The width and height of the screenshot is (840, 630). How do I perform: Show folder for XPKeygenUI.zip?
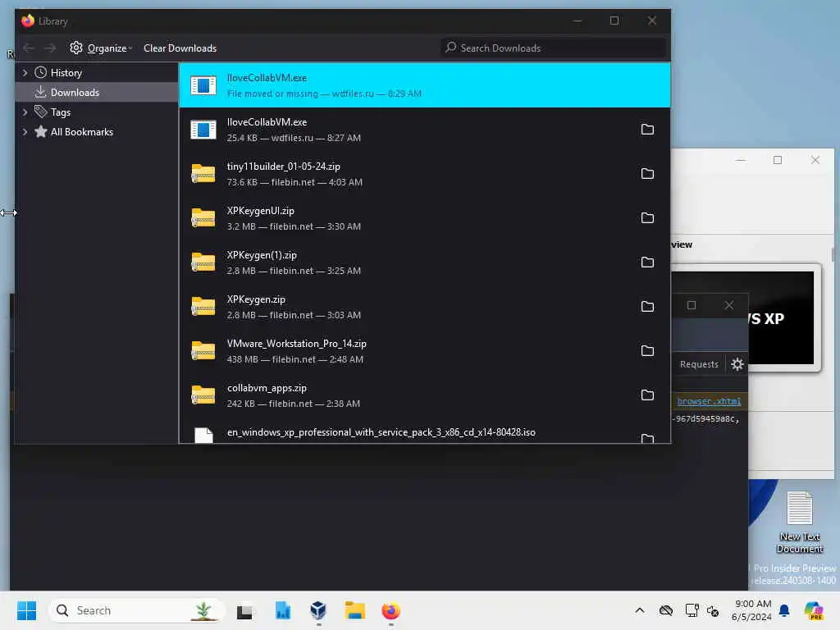point(647,218)
